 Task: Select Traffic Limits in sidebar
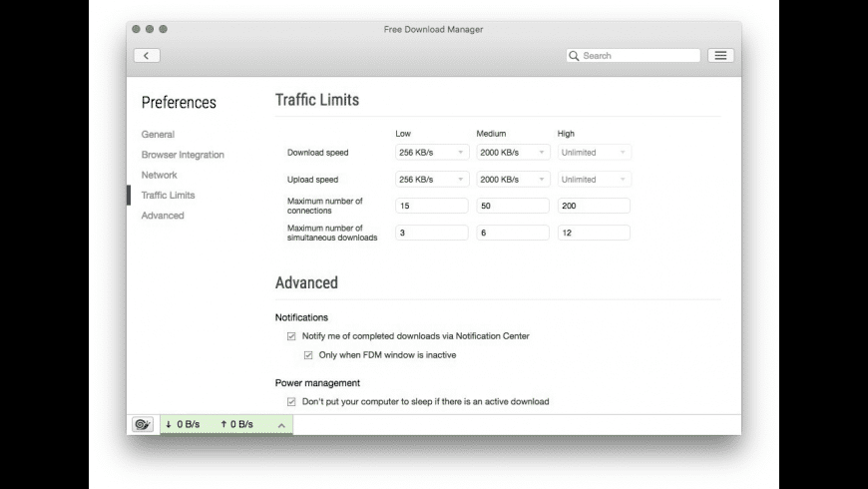[x=168, y=195]
